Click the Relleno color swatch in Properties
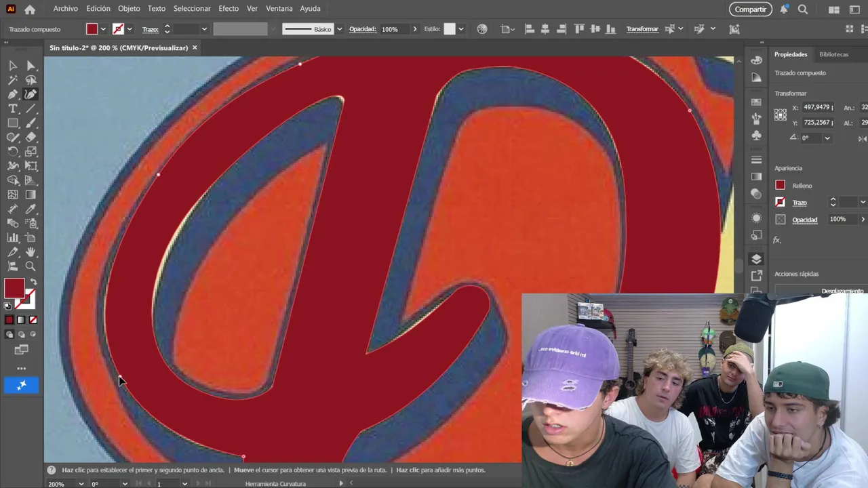 click(781, 185)
